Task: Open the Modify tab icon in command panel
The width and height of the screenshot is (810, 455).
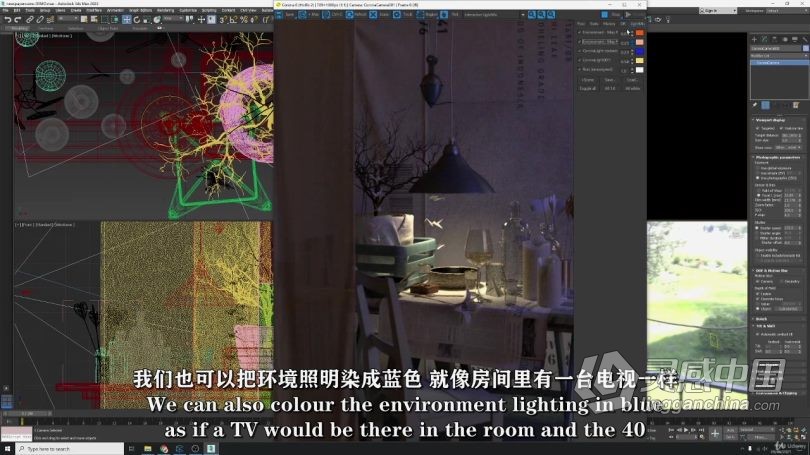Action: [765, 39]
